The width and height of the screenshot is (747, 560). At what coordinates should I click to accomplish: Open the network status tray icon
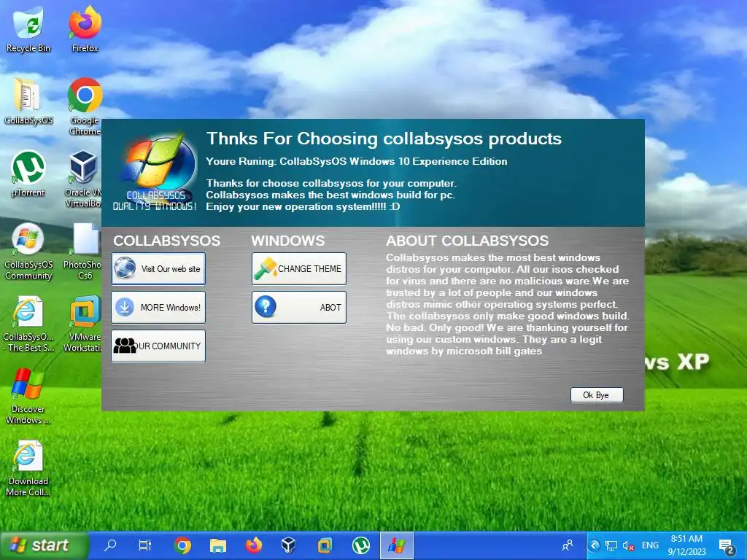click(x=611, y=545)
